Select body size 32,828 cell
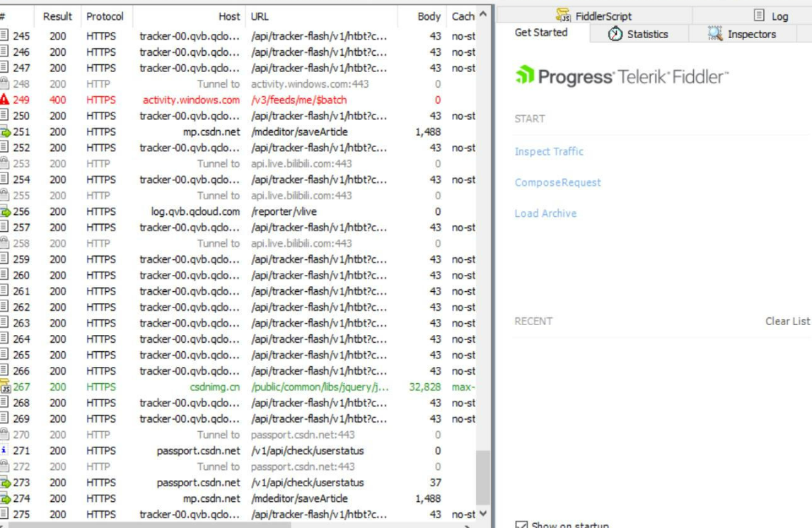Viewport: 812px width, 528px height. click(424, 387)
